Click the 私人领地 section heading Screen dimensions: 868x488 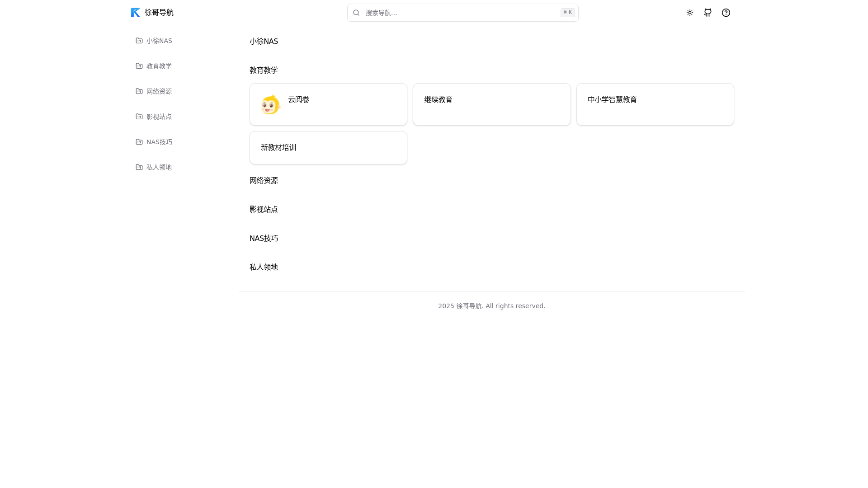coord(264,267)
